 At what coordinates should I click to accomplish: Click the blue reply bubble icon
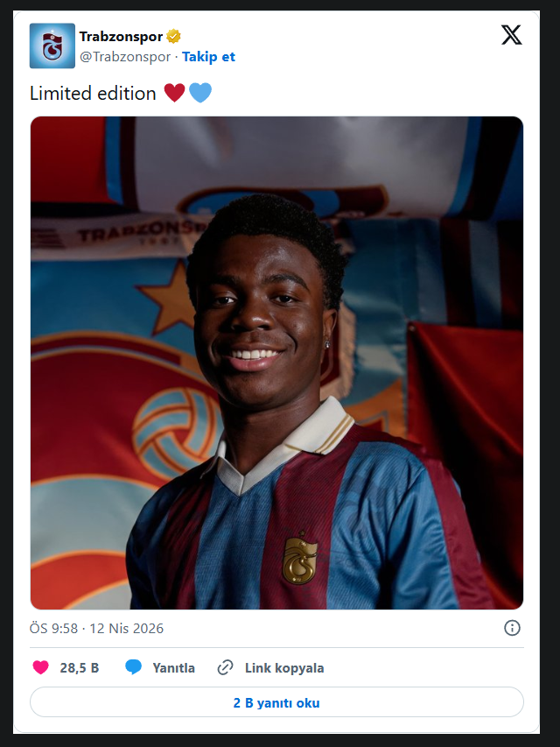click(133, 667)
